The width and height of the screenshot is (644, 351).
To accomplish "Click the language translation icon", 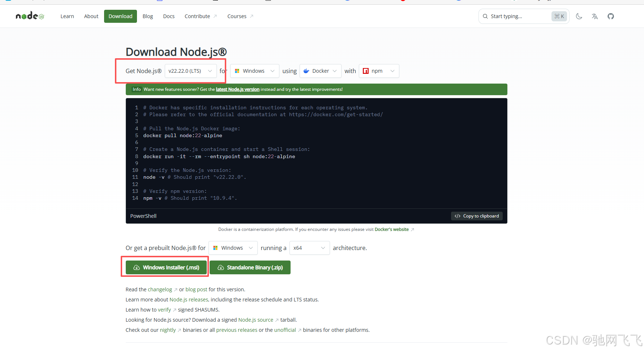I will tap(594, 16).
